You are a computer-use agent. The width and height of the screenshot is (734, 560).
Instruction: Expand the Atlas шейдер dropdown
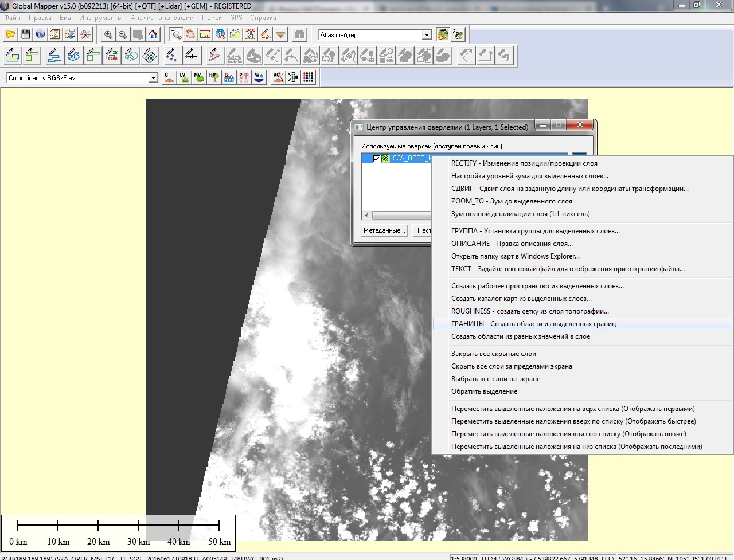tap(427, 35)
